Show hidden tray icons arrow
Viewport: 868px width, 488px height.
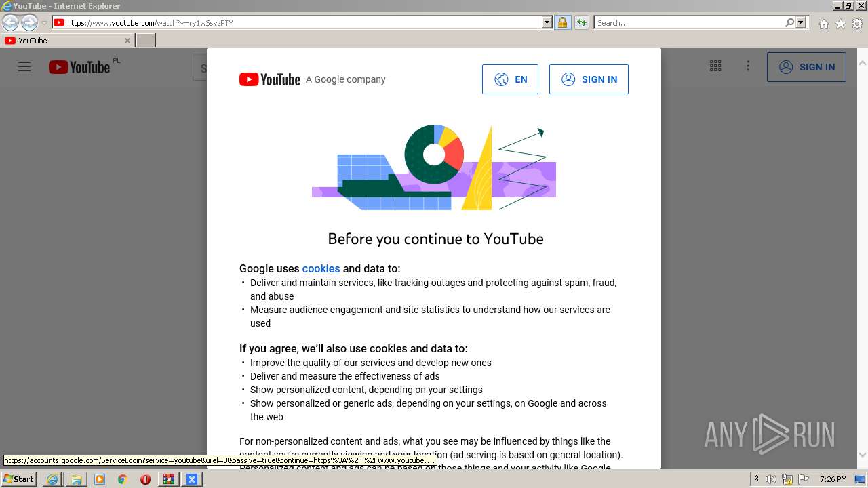[x=757, y=479]
